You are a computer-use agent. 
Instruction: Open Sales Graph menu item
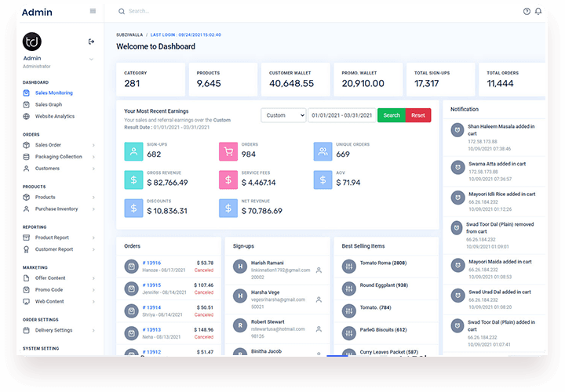pos(49,104)
